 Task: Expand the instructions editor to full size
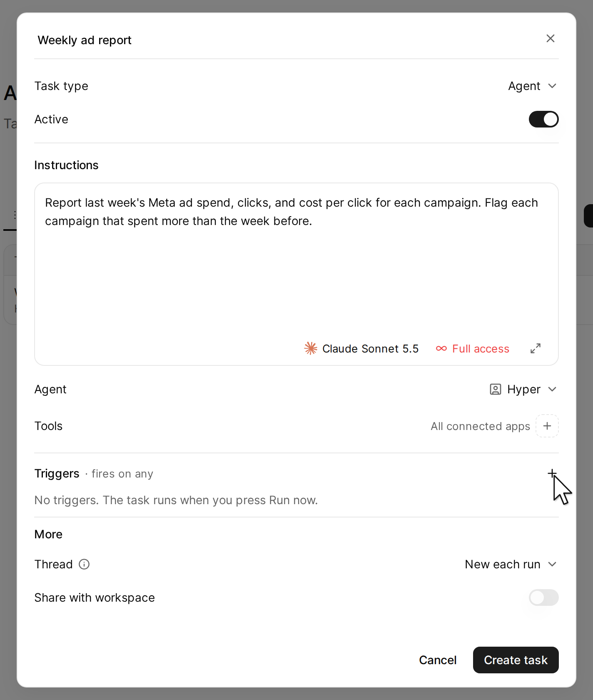(536, 348)
